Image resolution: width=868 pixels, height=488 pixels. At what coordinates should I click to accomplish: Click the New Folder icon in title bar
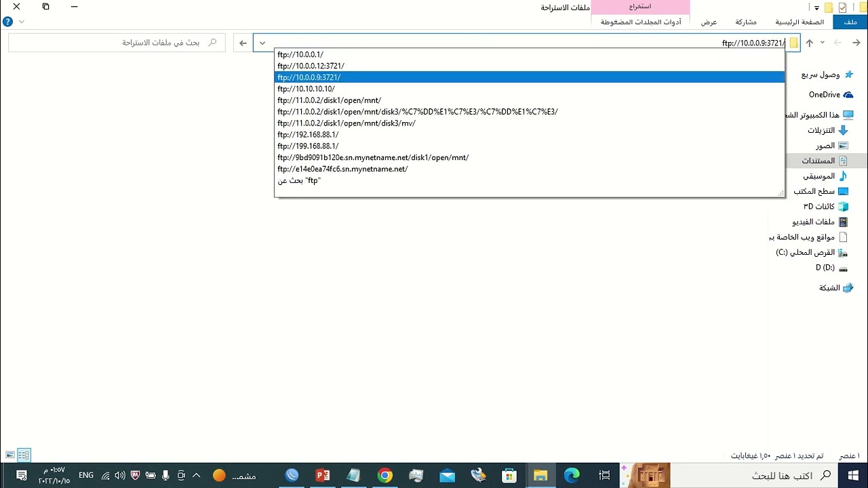pos(829,7)
